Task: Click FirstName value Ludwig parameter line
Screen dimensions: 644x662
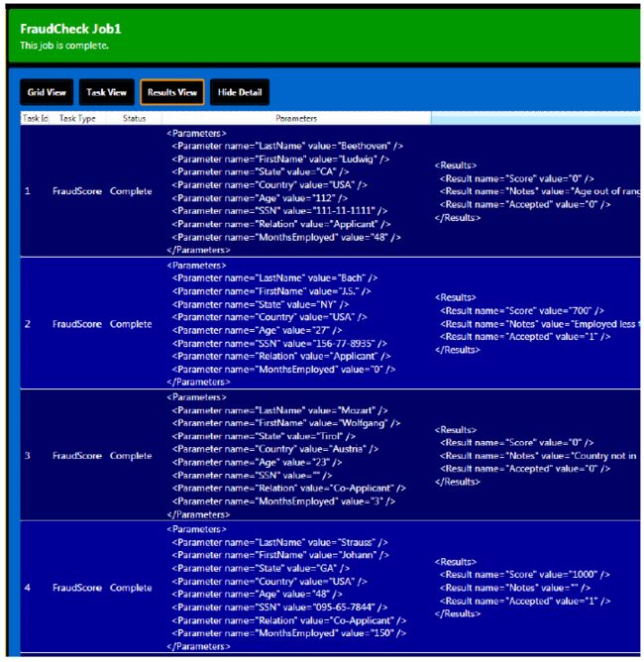Action: tap(280, 160)
